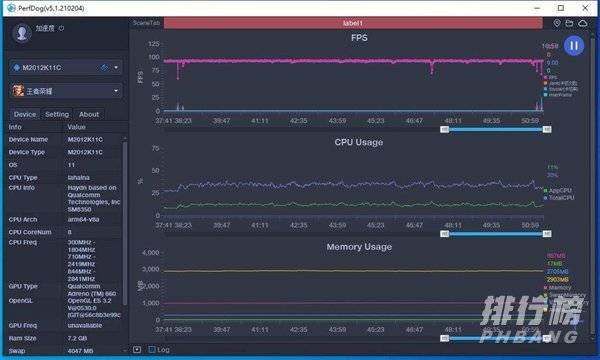The image size is (600, 360).
Task: Click the Value column header
Action: 77,127
